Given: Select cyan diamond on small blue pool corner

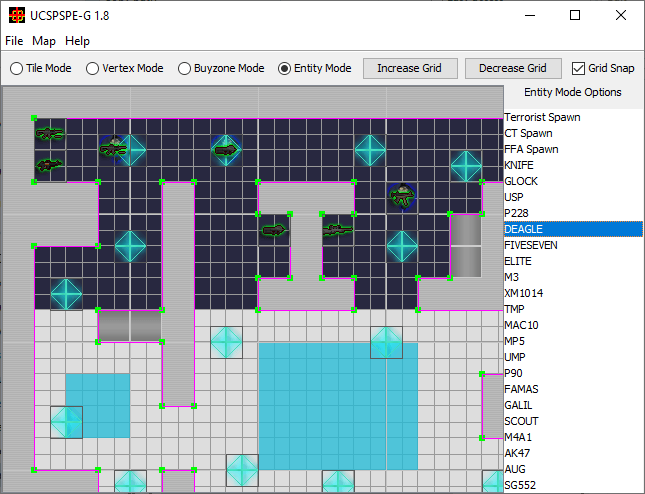Looking at the screenshot, I should pos(66,422).
